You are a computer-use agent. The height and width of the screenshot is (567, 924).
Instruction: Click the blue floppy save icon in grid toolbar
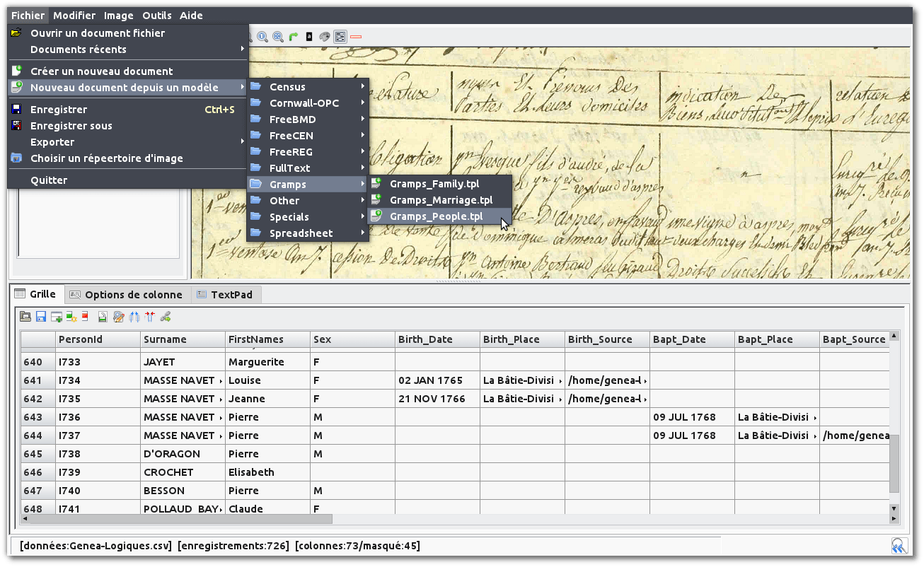(41, 317)
